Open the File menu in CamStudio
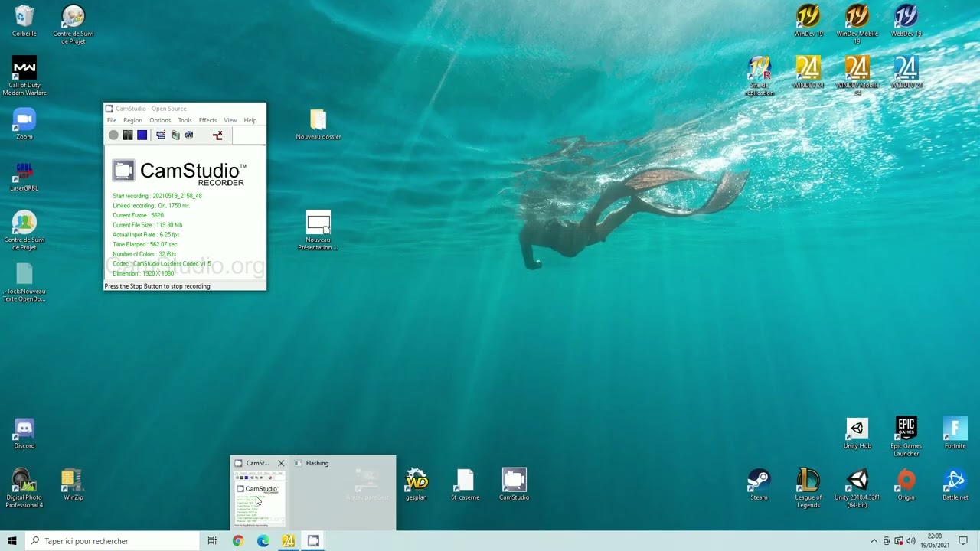The image size is (980, 551). [x=112, y=120]
